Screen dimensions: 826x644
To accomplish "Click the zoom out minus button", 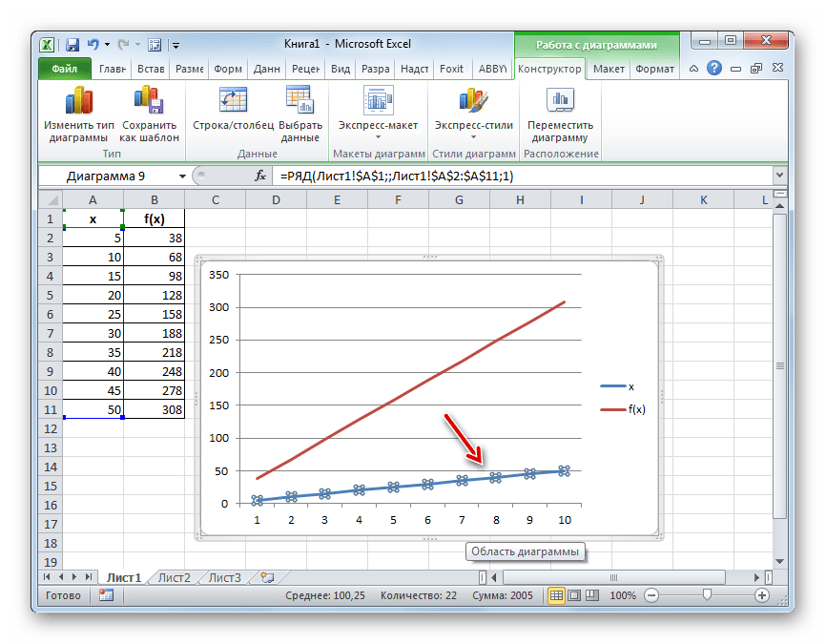I will [x=651, y=595].
